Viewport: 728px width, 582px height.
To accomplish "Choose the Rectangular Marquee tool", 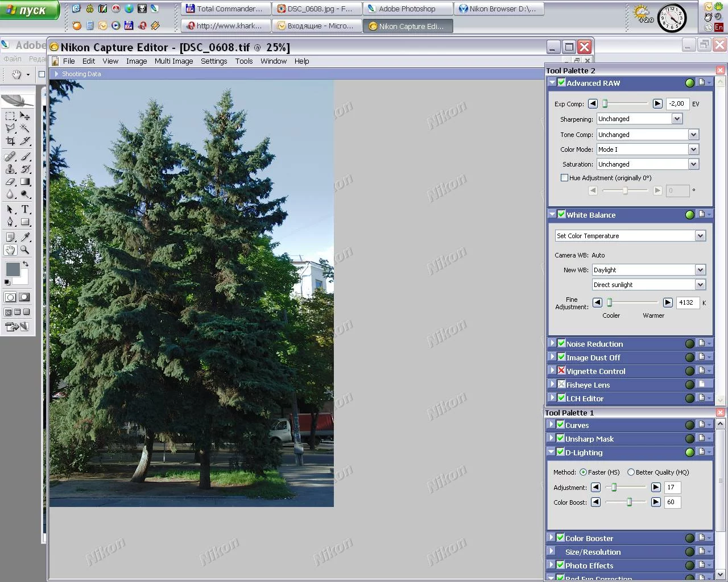I will coord(10,116).
